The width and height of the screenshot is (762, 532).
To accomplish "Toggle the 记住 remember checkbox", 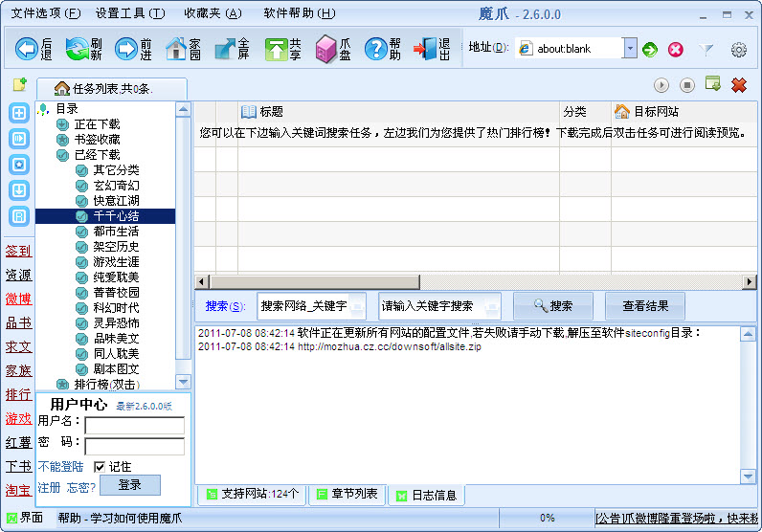I will pyautogui.click(x=100, y=467).
